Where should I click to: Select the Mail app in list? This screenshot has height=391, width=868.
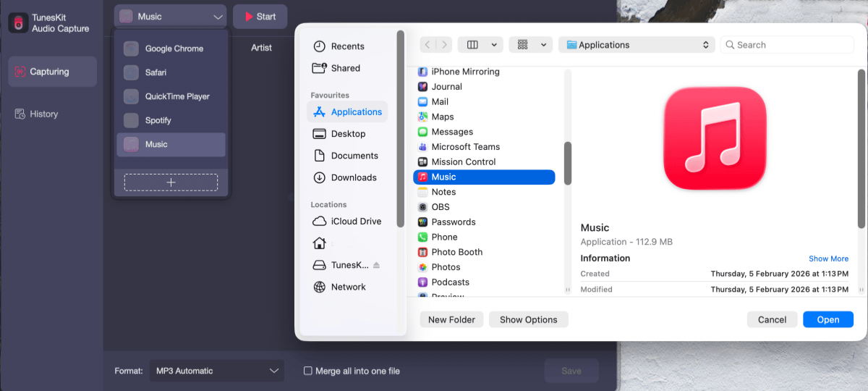pyautogui.click(x=484, y=101)
